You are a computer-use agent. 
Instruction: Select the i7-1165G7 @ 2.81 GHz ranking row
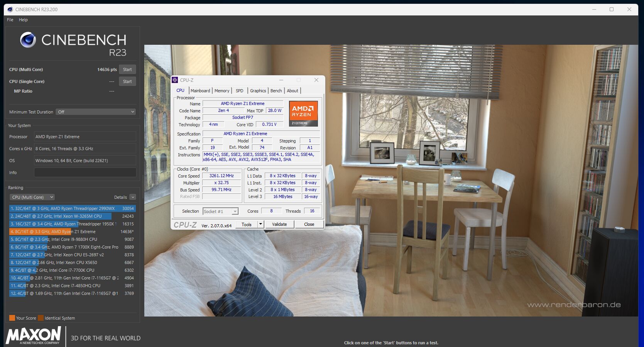click(x=72, y=278)
